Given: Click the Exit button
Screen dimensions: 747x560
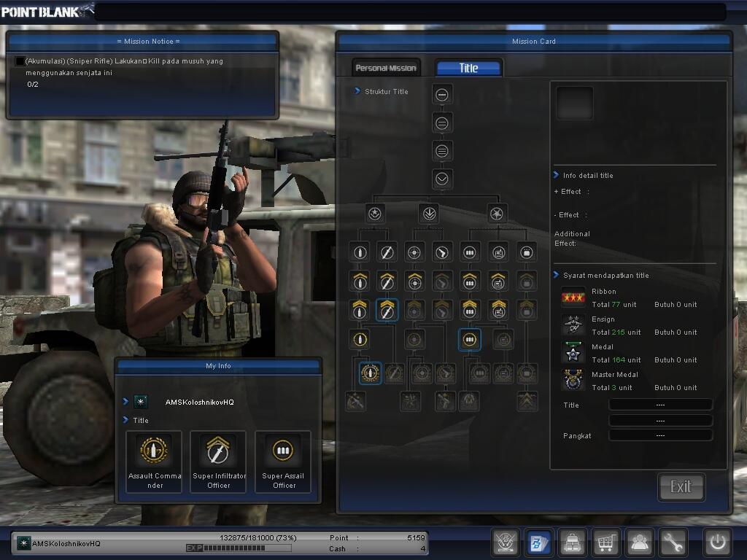Looking at the screenshot, I should pyautogui.click(x=681, y=486).
